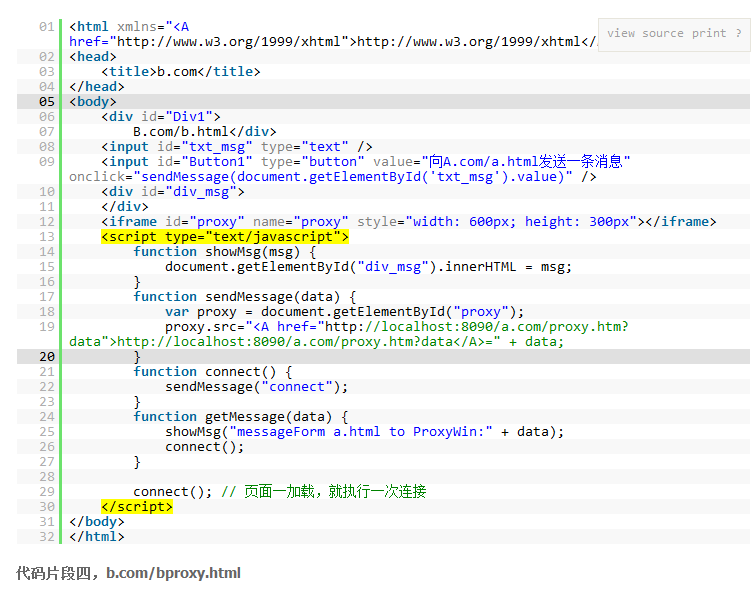This screenshot has height=594, width=752.
Task: Click the proxy.src= assignment on line 19
Action: 397,326
